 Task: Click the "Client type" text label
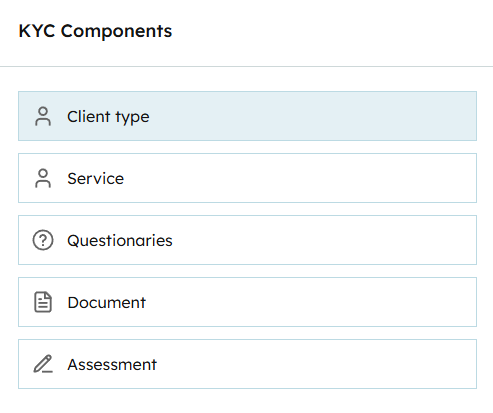pos(108,117)
